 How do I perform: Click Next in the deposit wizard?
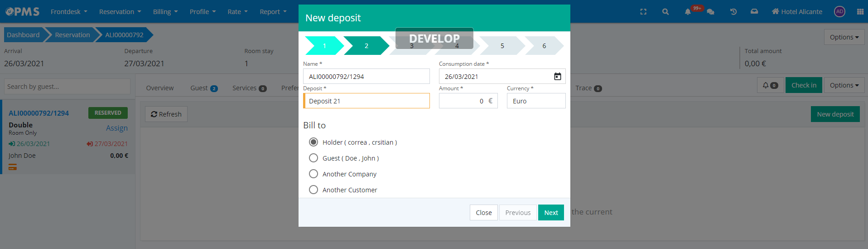tap(551, 213)
